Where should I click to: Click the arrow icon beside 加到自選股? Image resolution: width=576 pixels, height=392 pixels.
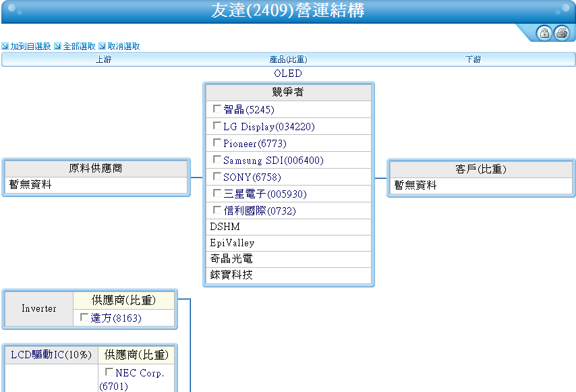click(5, 47)
